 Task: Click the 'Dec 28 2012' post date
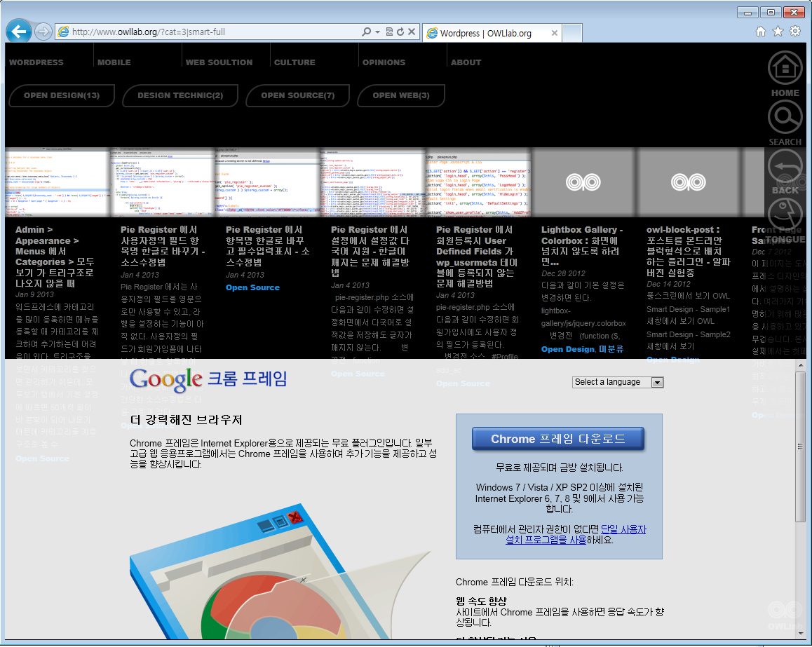[x=564, y=273]
